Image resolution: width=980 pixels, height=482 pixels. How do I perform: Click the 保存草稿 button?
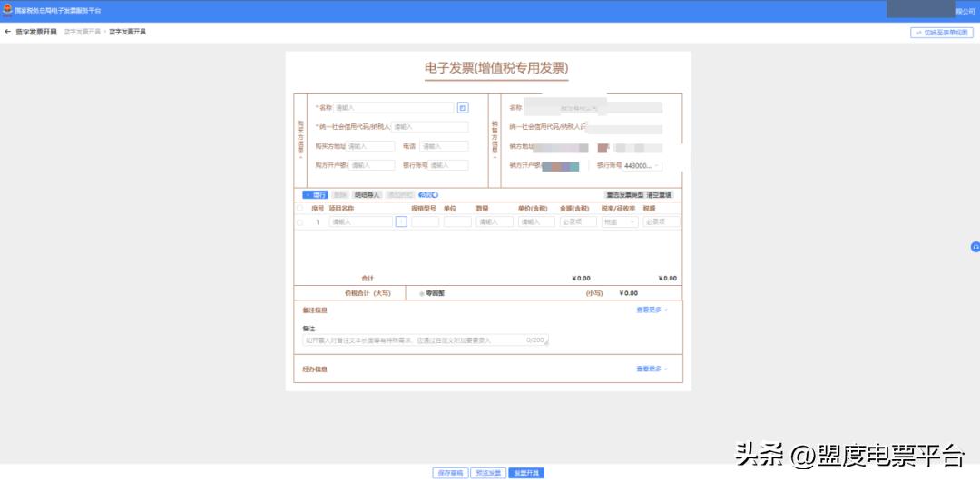[x=450, y=473]
